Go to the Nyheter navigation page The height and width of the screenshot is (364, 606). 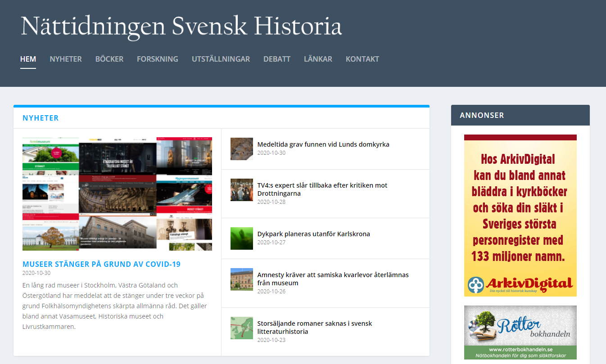66,59
